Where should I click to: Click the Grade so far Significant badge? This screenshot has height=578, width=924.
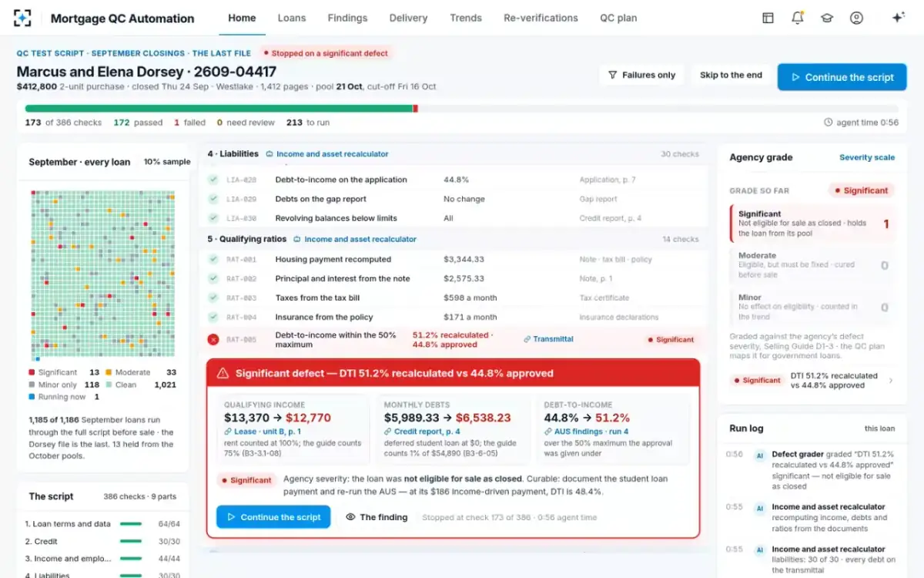(862, 190)
